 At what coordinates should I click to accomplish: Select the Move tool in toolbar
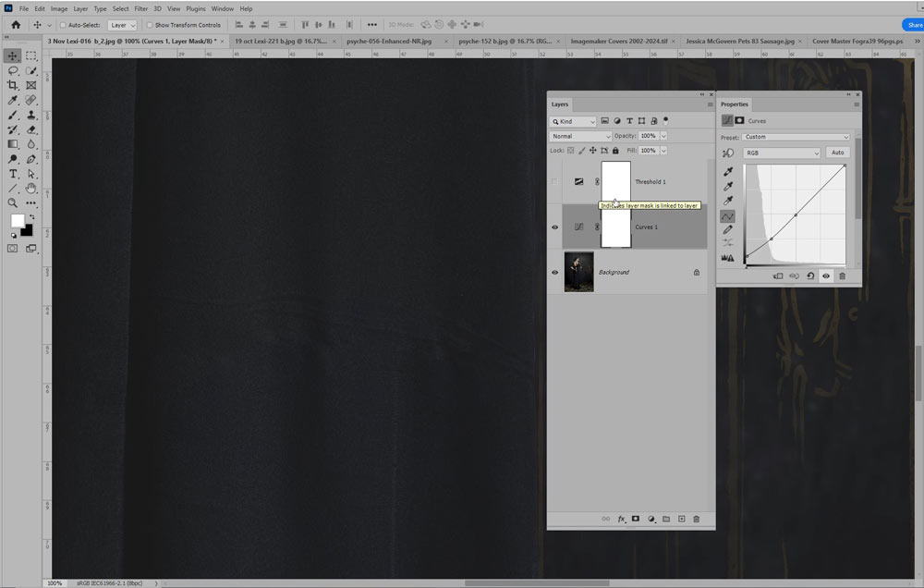click(x=12, y=56)
